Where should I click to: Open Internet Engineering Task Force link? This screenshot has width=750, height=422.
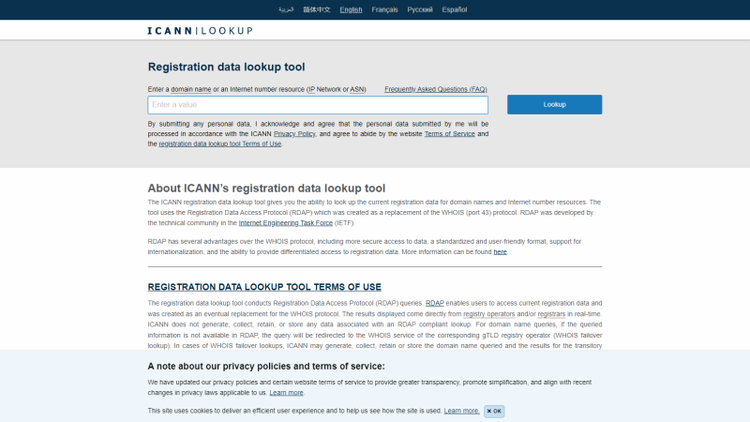(x=286, y=223)
